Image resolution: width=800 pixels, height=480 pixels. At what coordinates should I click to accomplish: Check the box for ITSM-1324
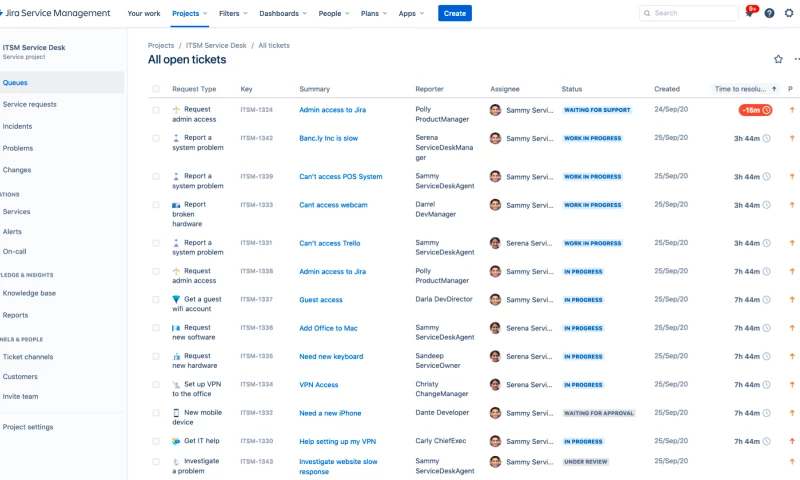(156, 110)
